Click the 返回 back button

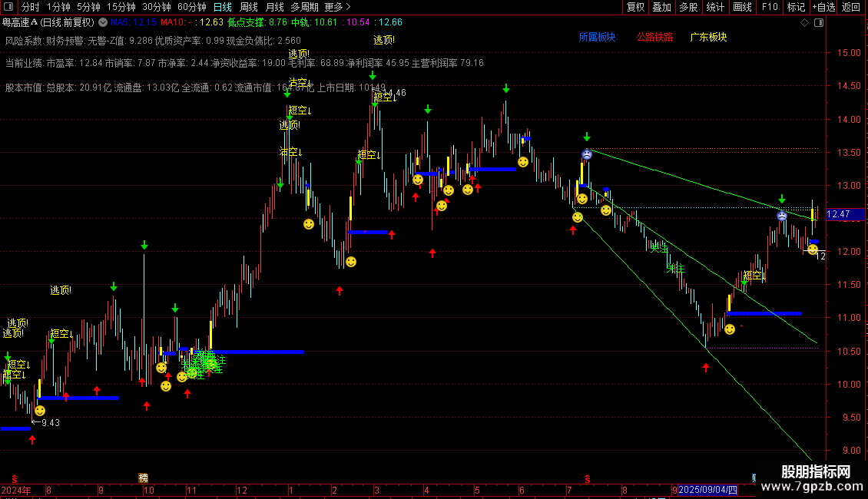pyautogui.click(x=851, y=7)
